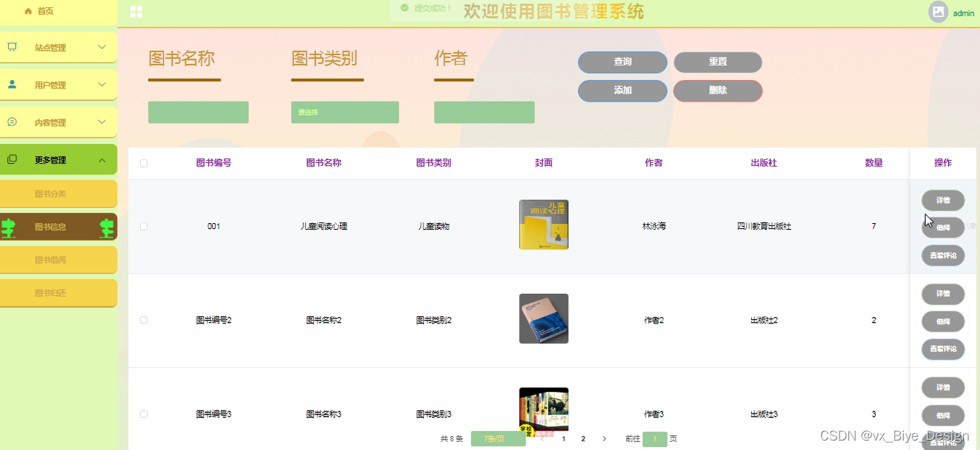
Task: Check the row checkbox for book 001
Action: coord(144,227)
